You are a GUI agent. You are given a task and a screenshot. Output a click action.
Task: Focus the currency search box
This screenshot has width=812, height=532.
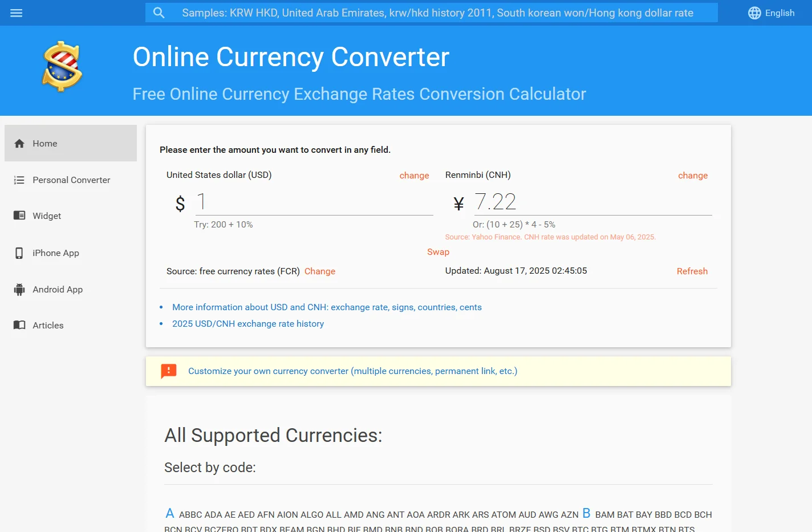[432, 13]
